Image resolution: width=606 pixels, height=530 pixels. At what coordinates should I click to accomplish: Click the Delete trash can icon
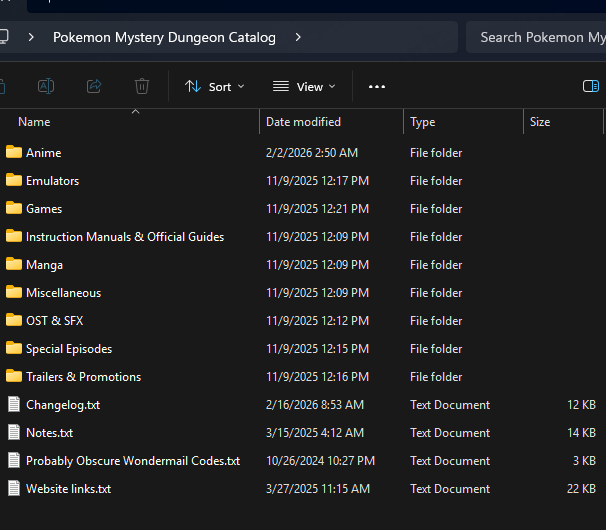pos(142,87)
